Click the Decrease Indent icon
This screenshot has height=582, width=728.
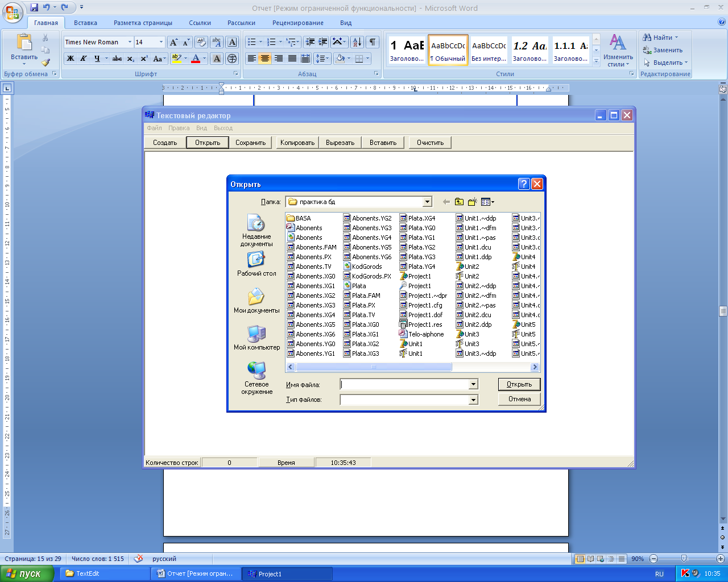(x=310, y=42)
